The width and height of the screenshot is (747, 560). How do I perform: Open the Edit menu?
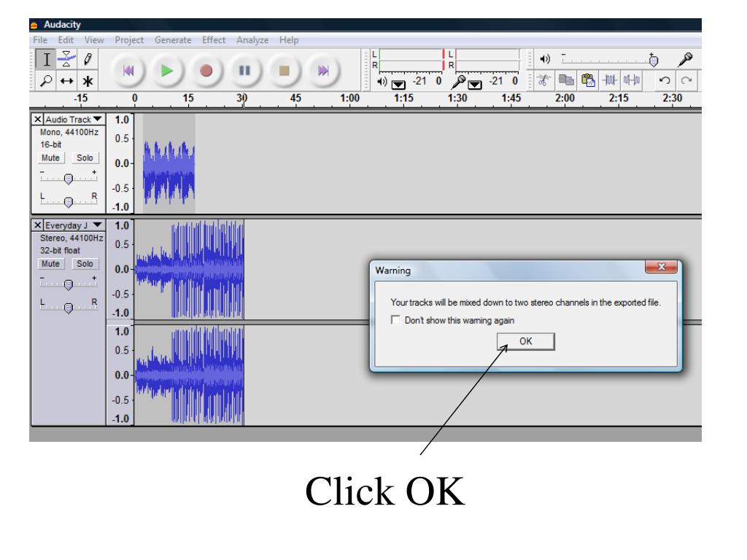coord(66,40)
